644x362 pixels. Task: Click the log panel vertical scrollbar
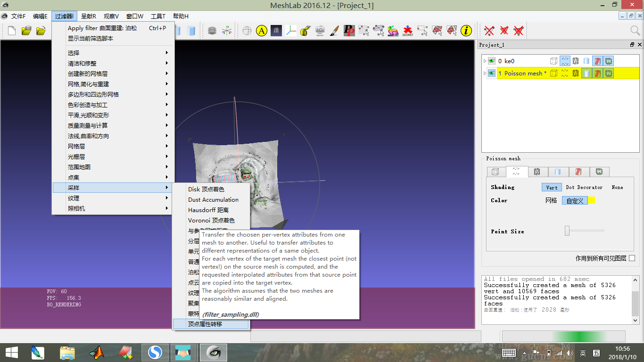pos(636,300)
